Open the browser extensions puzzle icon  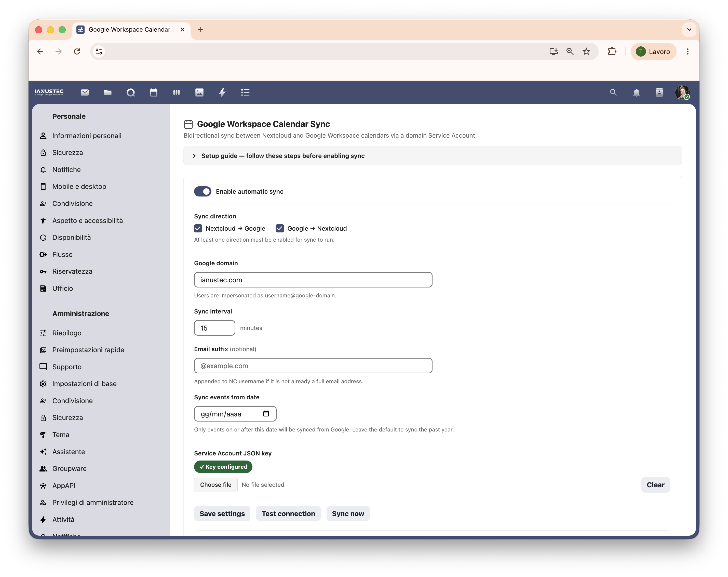612,51
